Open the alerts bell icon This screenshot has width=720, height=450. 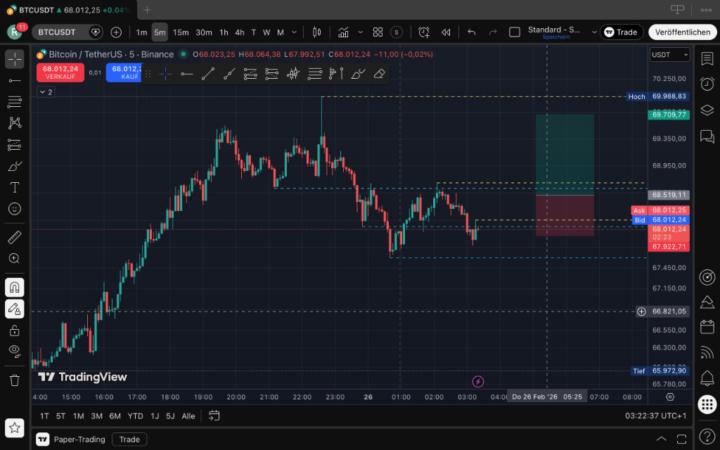coord(707,378)
